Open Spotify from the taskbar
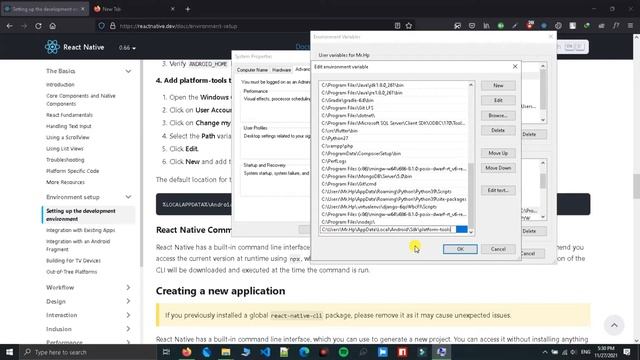The image size is (640, 360). tap(344, 352)
